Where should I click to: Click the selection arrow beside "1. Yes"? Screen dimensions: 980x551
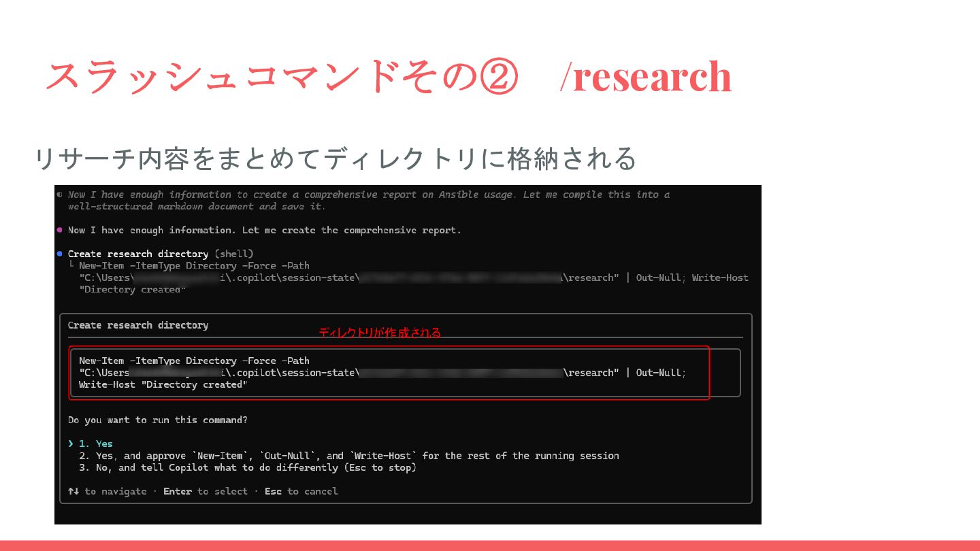coord(71,444)
